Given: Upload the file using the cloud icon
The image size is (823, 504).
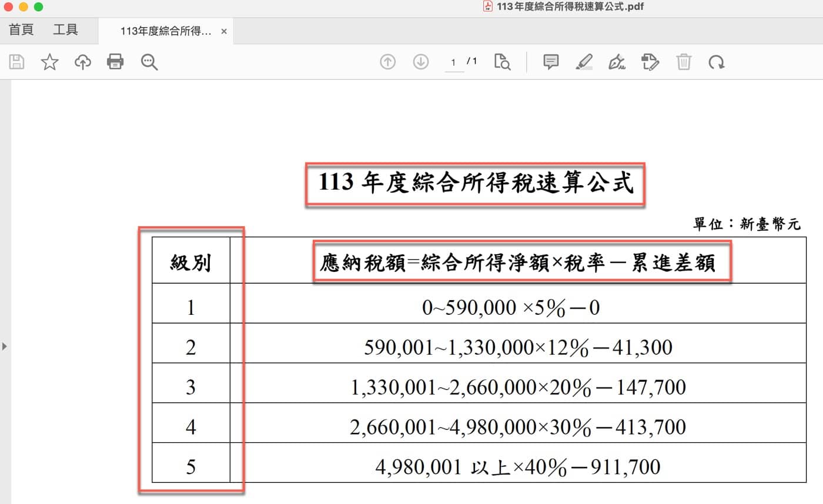Looking at the screenshot, I should pos(82,62).
